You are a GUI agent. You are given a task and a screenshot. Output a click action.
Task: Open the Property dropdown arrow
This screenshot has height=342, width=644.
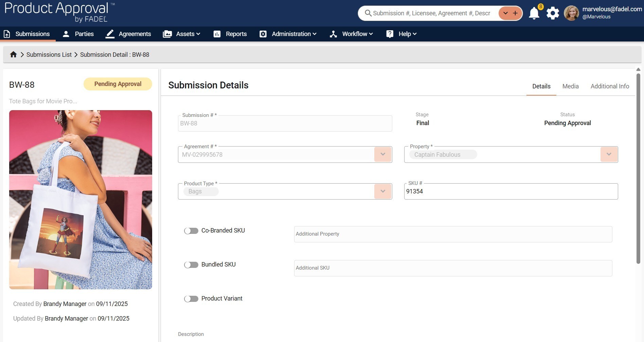[x=609, y=154]
